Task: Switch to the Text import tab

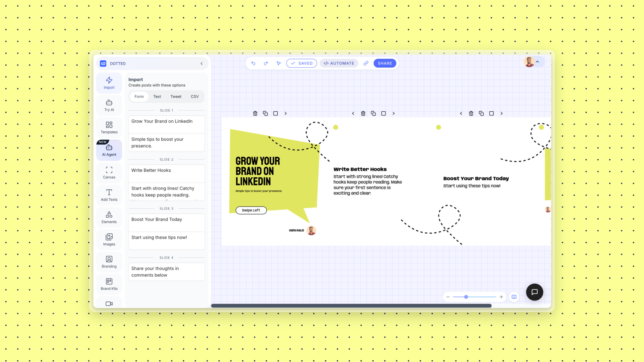Action: pos(157,96)
